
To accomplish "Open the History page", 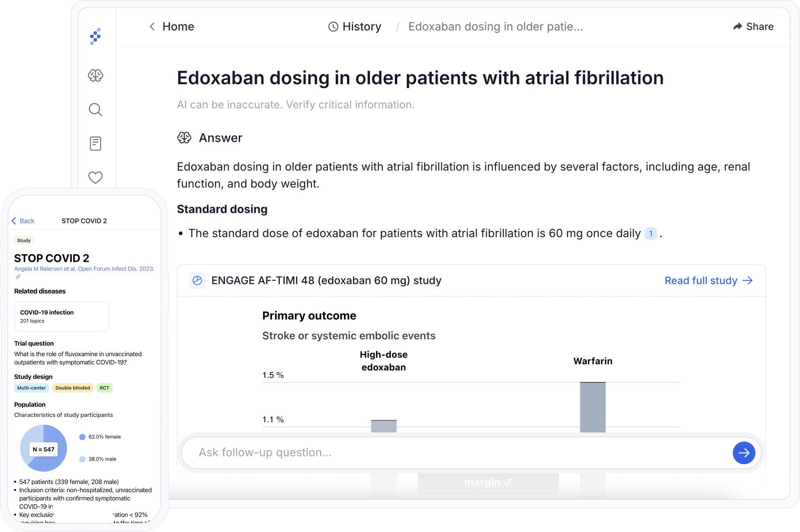I will pos(355,26).
